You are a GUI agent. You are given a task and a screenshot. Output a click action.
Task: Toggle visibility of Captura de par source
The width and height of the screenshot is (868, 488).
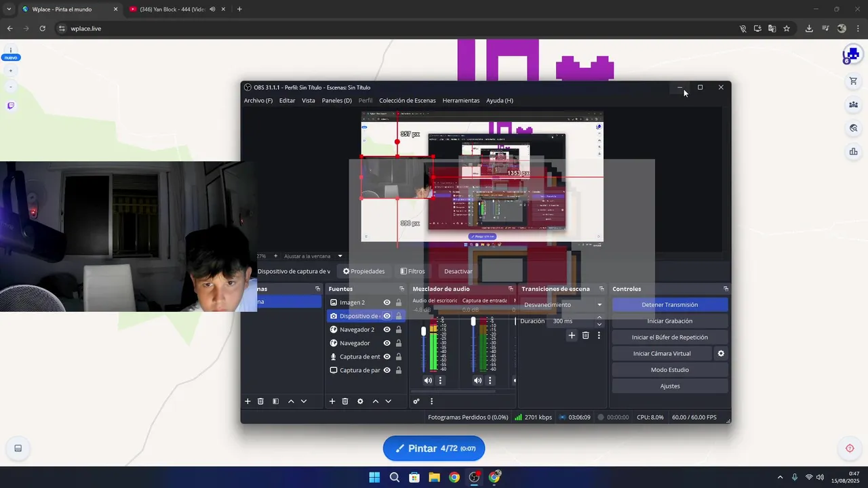[387, 370]
